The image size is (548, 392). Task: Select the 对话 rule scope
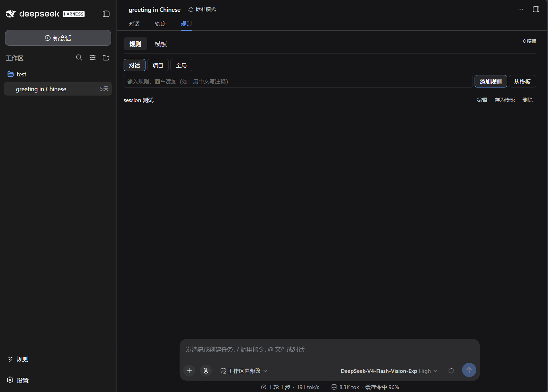tap(134, 65)
